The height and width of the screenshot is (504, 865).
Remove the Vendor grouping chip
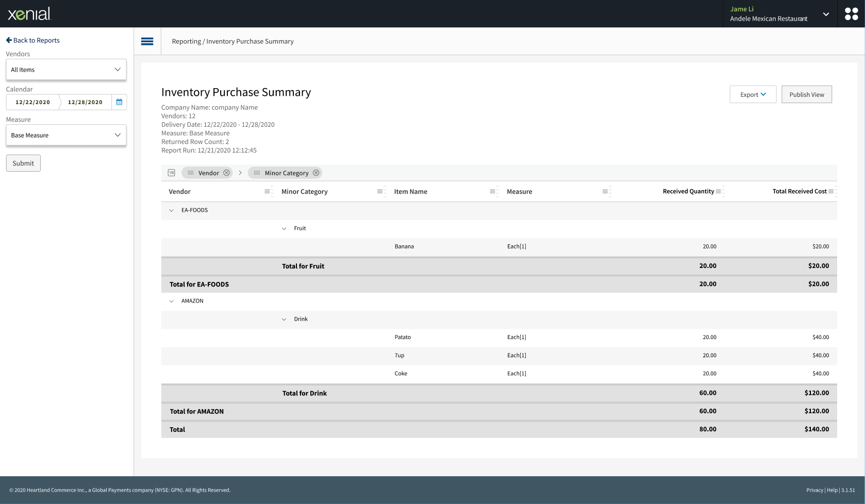227,173
